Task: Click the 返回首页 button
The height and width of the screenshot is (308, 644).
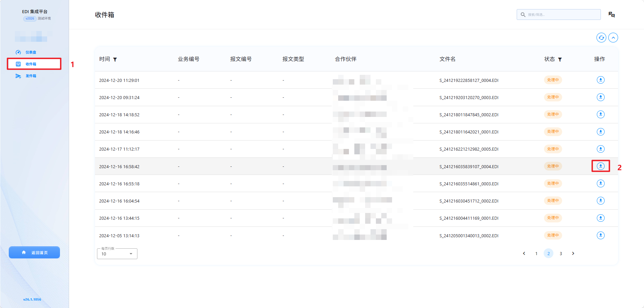Action: tap(34, 252)
